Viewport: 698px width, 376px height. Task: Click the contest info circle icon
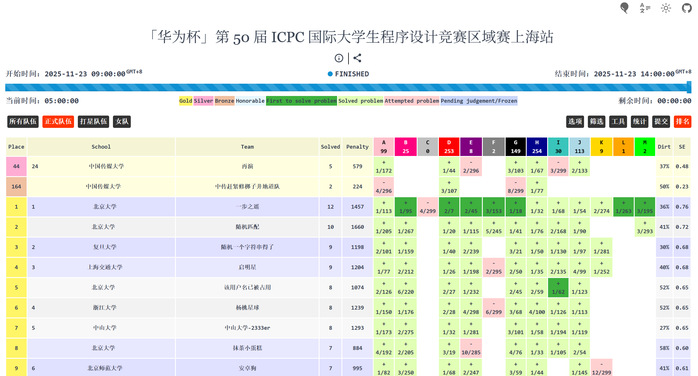[339, 58]
